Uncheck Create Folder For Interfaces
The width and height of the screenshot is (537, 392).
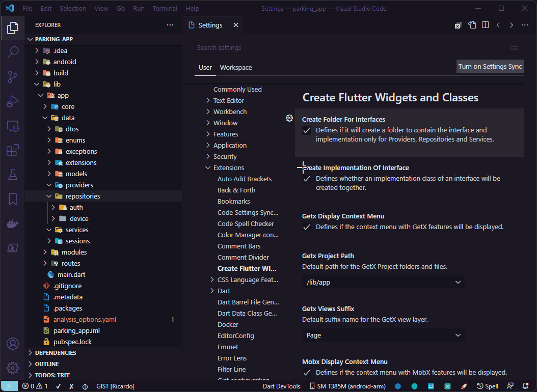[307, 130]
